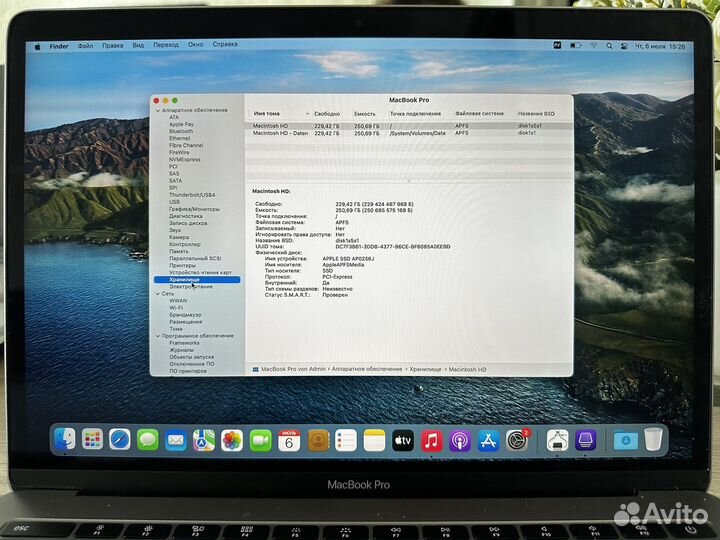Image resolution: width=720 pixels, height=540 pixels.
Task: Select Графика/Мониторы in the sidebar
Action: pos(194,209)
